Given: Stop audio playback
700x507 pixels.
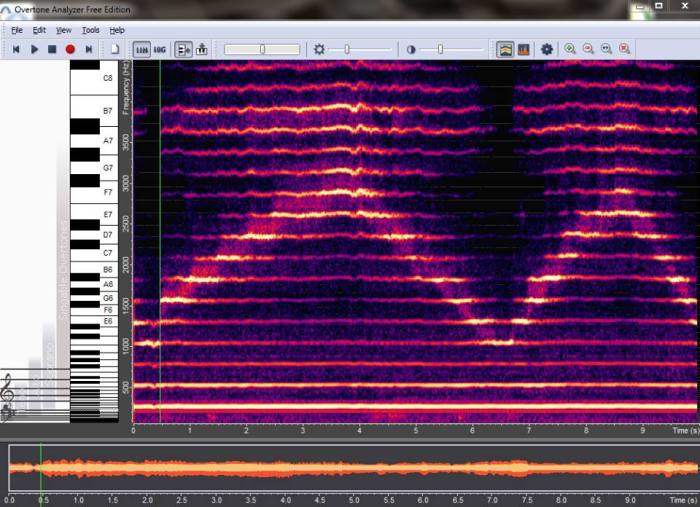Looking at the screenshot, I should [52, 49].
